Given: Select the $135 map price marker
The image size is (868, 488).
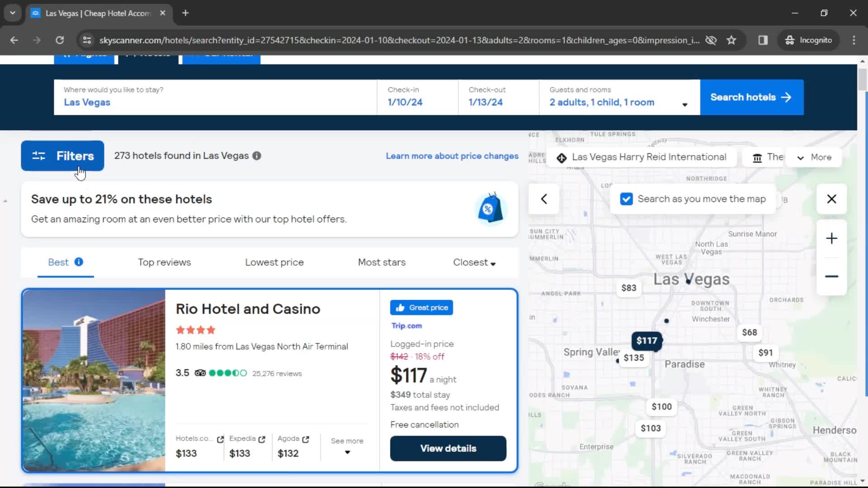Looking at the screenshot, I should click(634, 358).
